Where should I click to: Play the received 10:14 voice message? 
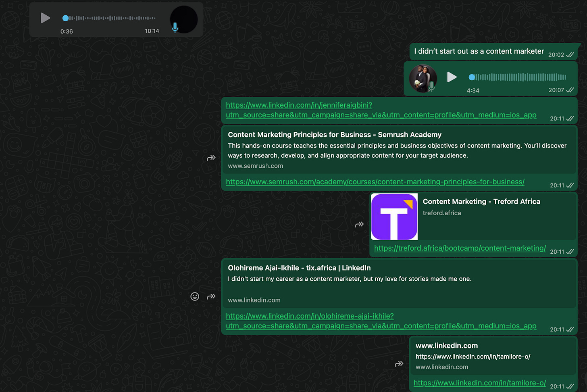[x=45, y=18]
